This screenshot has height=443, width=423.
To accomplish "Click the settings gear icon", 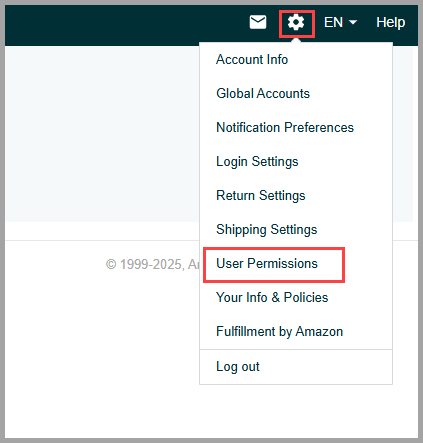I will (296, 23).
